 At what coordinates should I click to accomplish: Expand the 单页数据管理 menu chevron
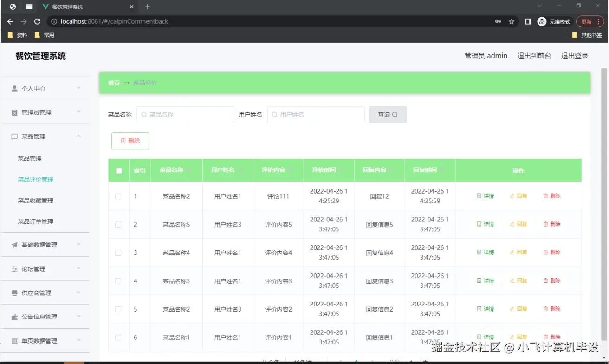click(x=78, y=340)
